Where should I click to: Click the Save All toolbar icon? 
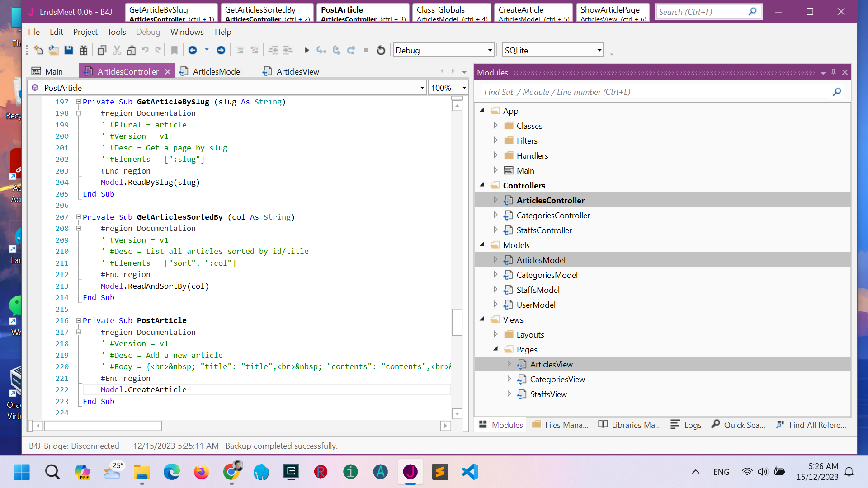tap(69, 50)
